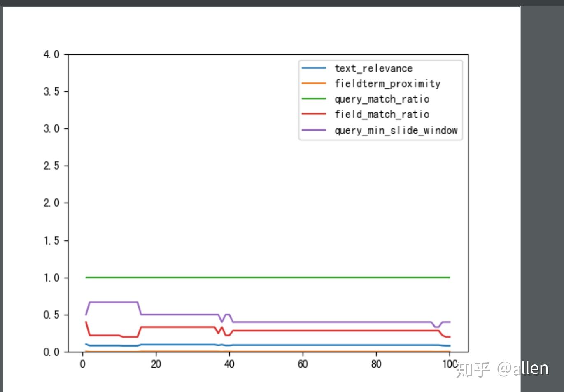Screen dimensions: 564x392
Task: Click the y-axis label 0.0
Action: pyautogui.click(x=51, y=352)
